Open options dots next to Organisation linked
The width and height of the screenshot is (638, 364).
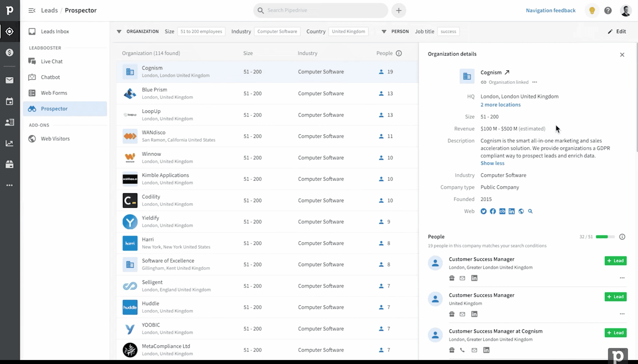[535, 82]
